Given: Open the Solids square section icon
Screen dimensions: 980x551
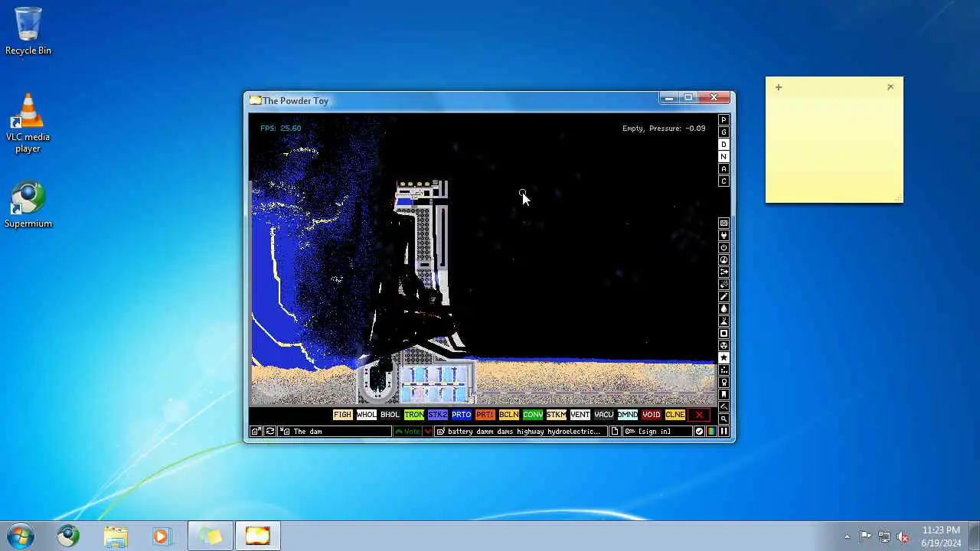Looking at the screenshot, I should [724, 334].
